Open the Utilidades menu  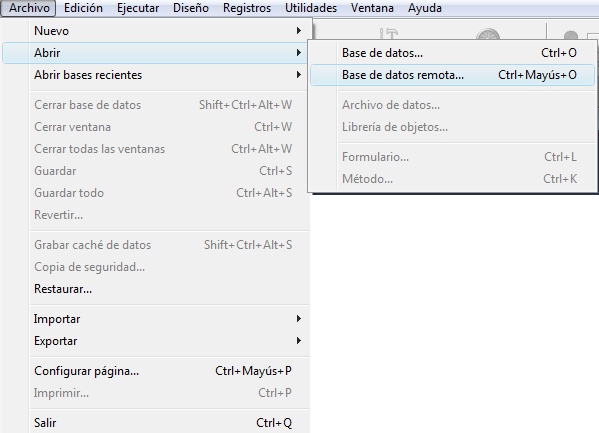click(x=311, y=8)
